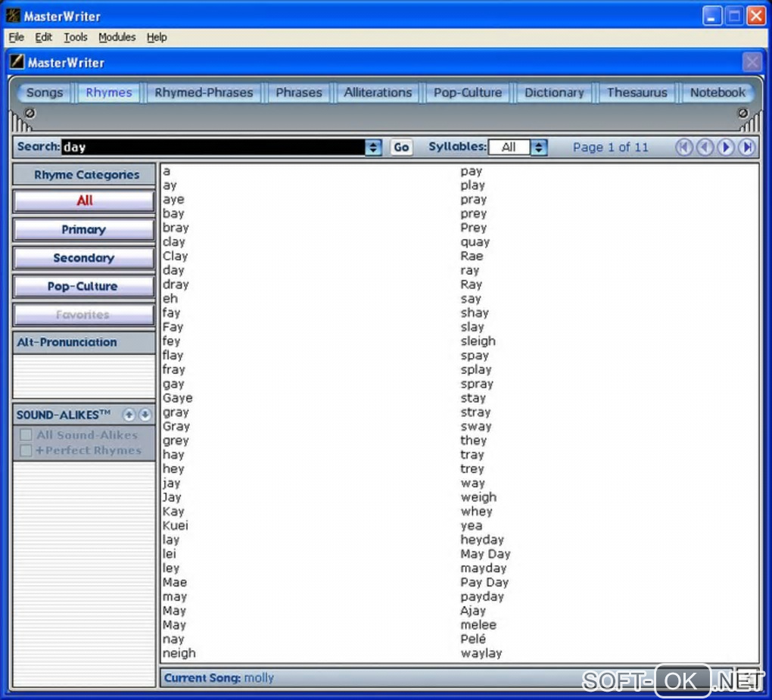Jump to last page of rhymes

point(747,147)
